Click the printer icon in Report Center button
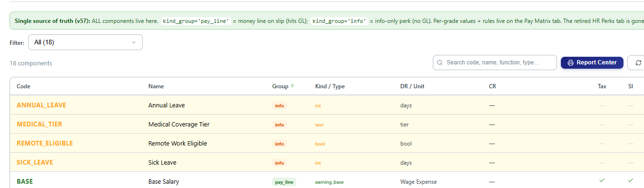 (570, 63)
